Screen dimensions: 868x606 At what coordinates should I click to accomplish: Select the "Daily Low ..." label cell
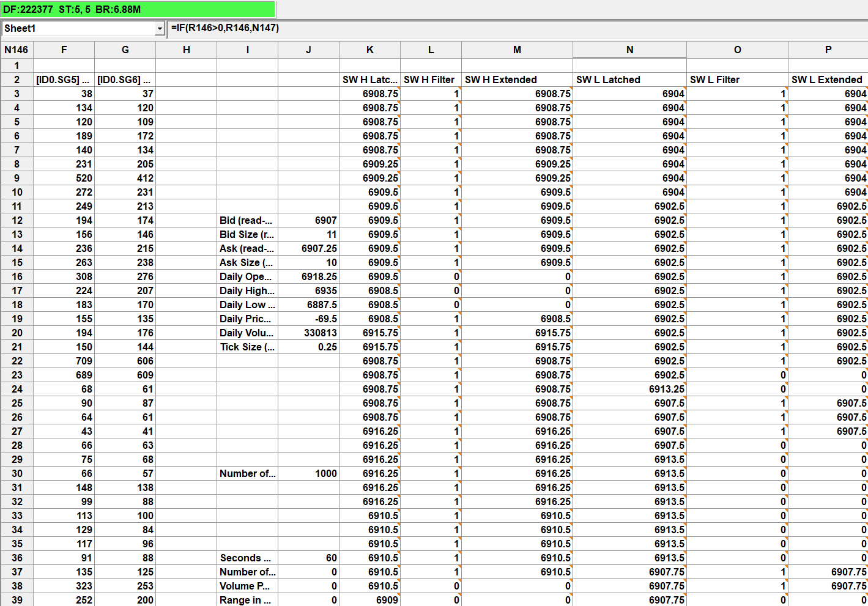tap(248, 305)
